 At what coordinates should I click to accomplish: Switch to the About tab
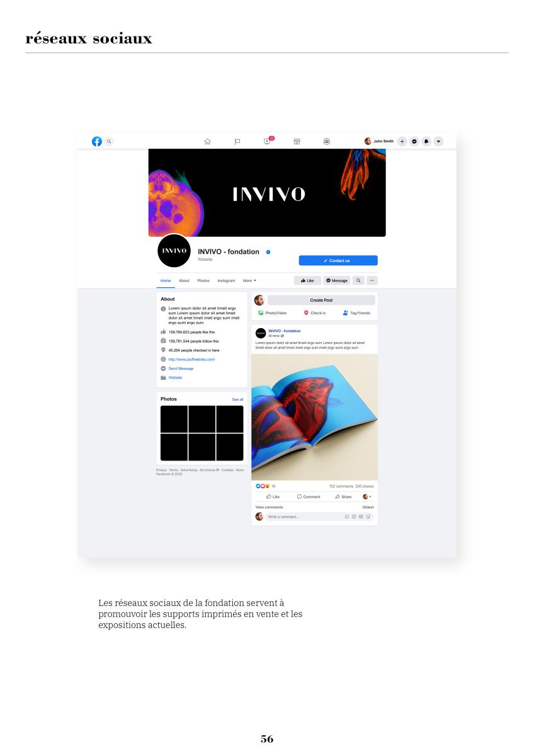184,280
